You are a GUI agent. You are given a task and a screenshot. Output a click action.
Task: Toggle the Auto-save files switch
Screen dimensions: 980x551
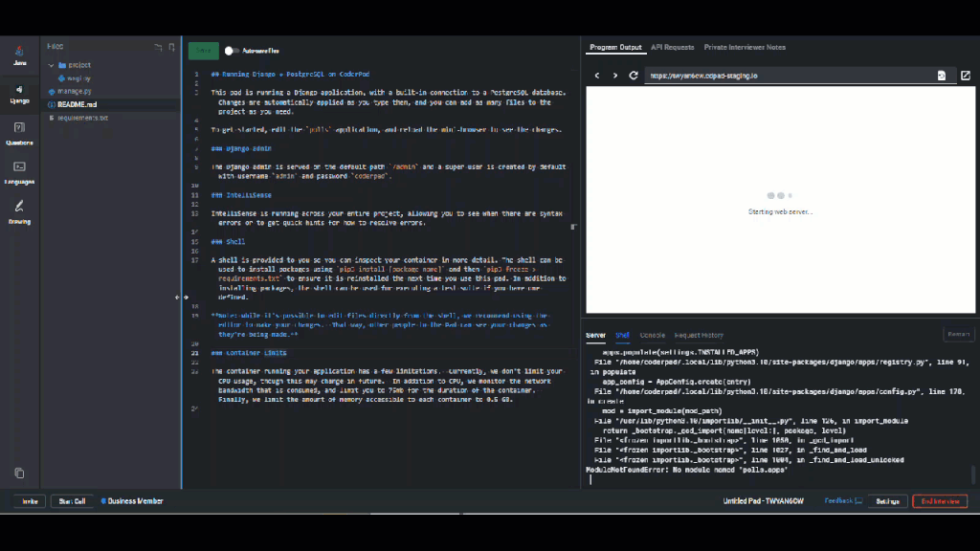[231, 51]
